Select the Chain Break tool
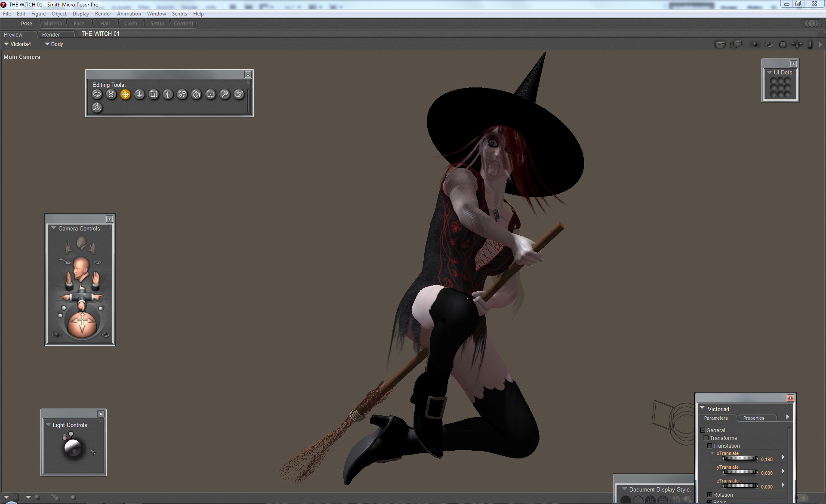Viewport: 826px width, 504px height. (x=182, y=94)
